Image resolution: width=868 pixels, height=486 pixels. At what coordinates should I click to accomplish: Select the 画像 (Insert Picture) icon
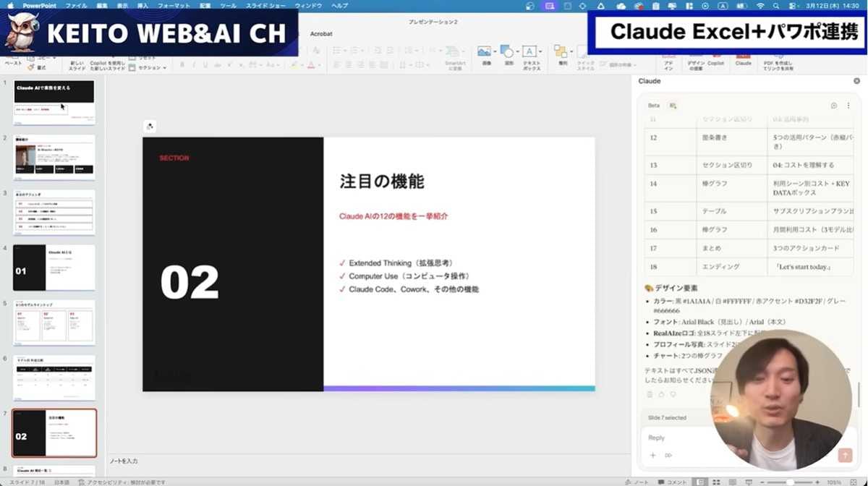click(x=482, y=49)
